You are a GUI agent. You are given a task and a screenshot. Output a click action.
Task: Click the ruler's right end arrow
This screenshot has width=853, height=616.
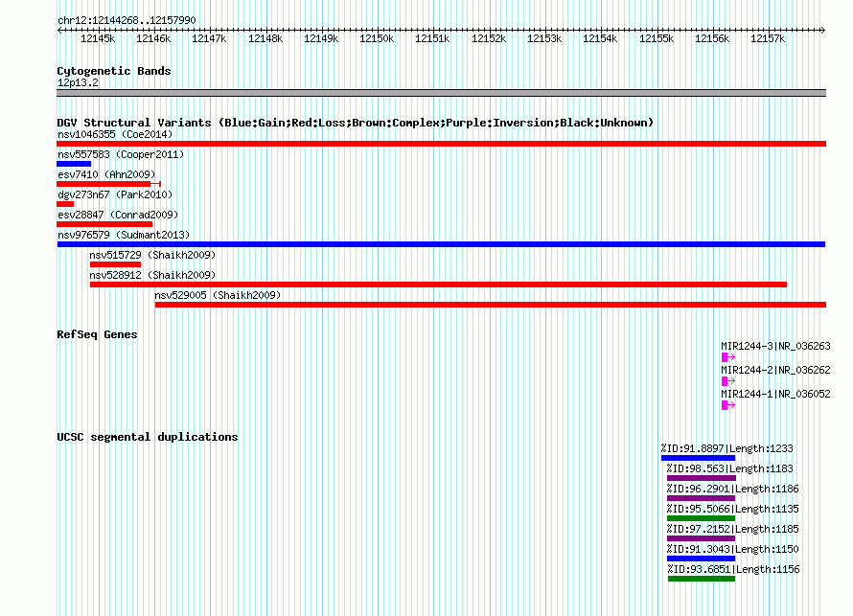pos(823,31)
